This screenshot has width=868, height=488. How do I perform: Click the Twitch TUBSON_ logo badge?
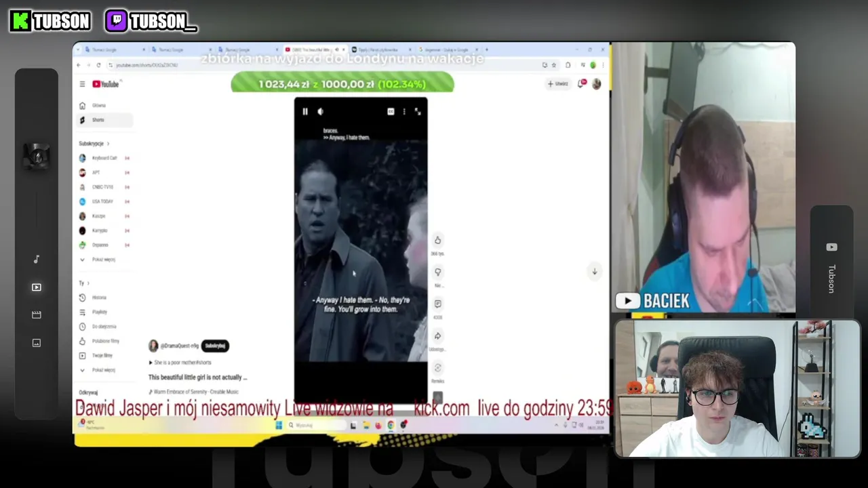point(151,21)
